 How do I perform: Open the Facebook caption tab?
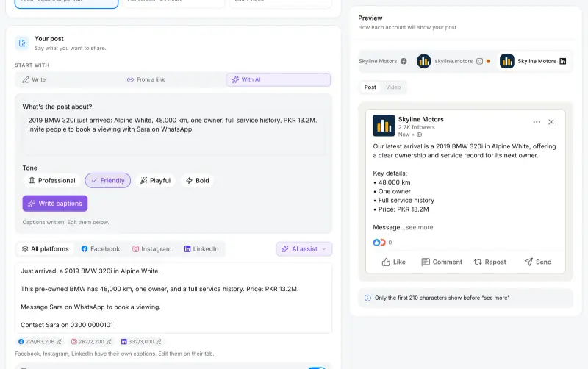point(101,249)
